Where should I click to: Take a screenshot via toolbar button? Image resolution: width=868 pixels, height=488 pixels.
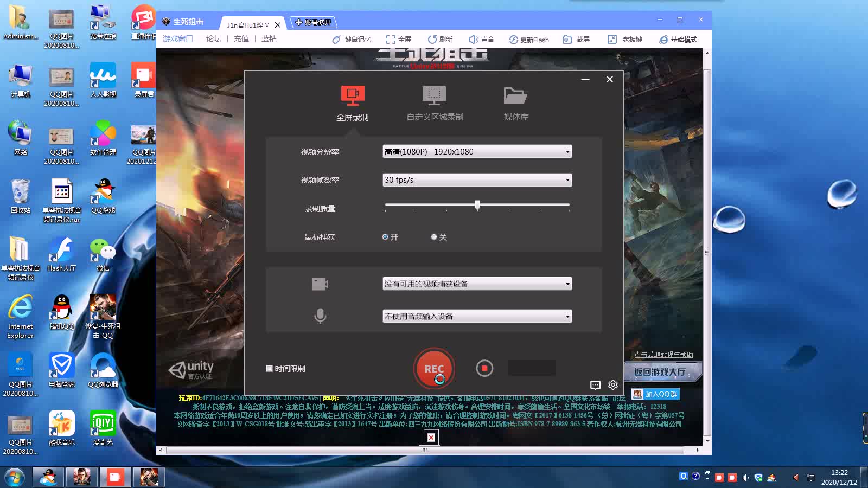[x=576, y=40]
